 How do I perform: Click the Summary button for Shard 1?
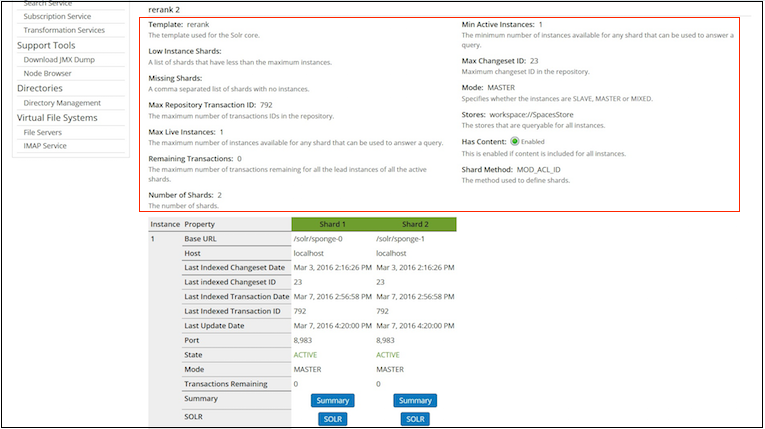332,400
